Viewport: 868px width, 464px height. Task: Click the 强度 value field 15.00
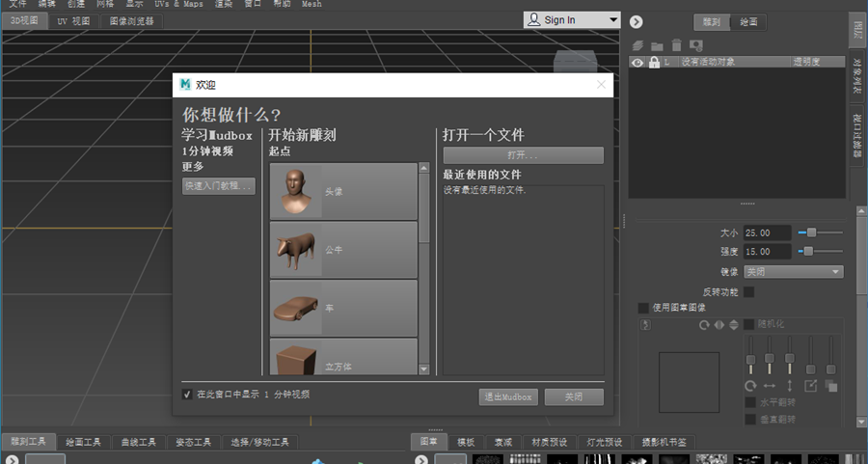click(x=767, y=252)
